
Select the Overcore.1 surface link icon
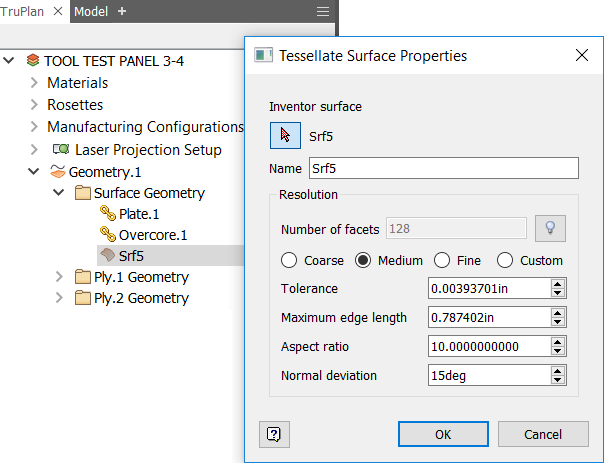tap(108, 235)
